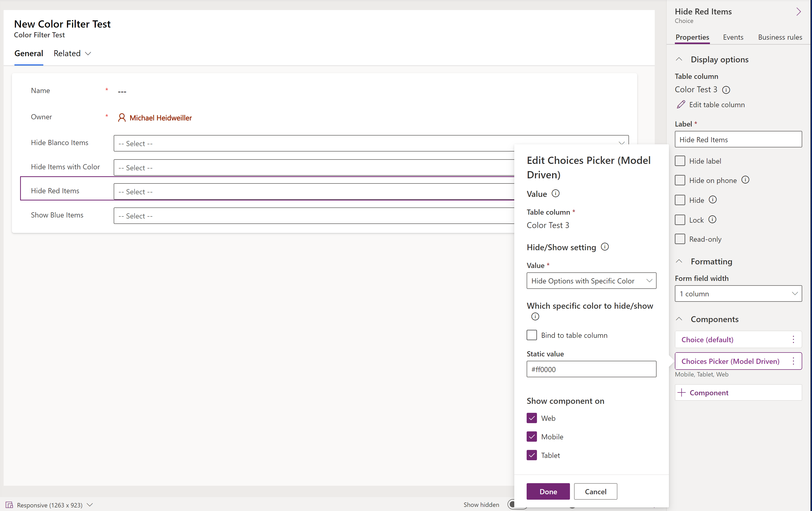This screenshot has width=812, height=511.
Task: Click the Hide/Show setting info icon
Action: click(x=605, y=246)
